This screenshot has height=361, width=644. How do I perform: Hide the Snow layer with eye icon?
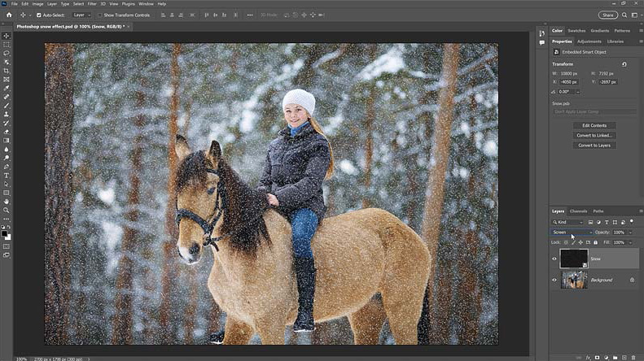(554, 259)
